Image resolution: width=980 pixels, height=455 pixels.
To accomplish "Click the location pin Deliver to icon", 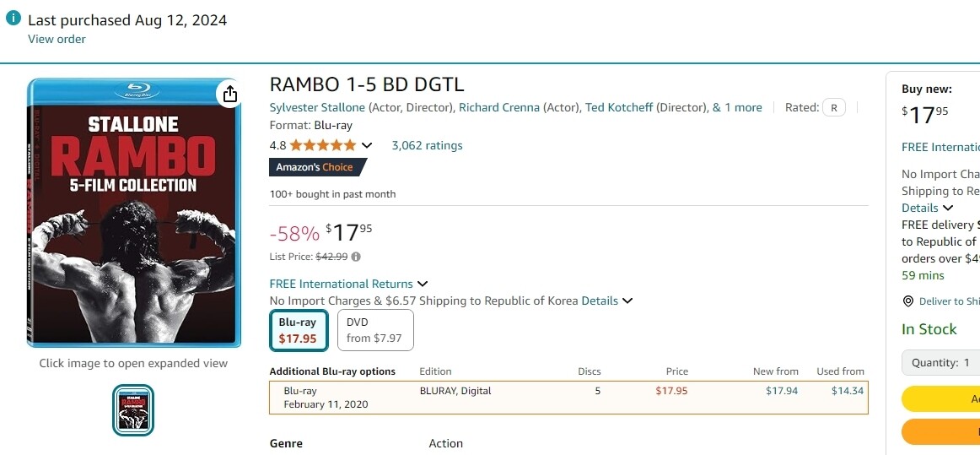I will coord(908,301).
